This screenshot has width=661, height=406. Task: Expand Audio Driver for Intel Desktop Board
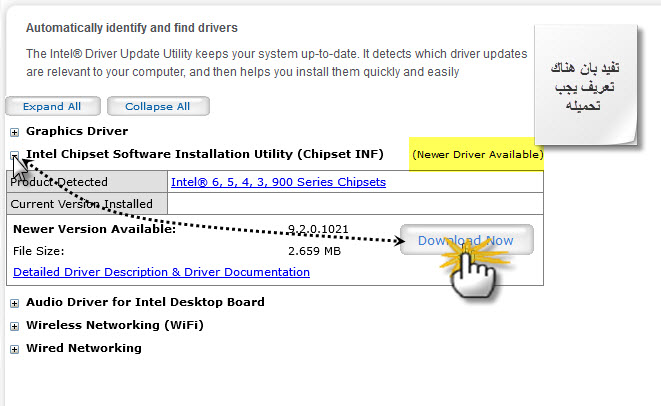pos(14,304)
